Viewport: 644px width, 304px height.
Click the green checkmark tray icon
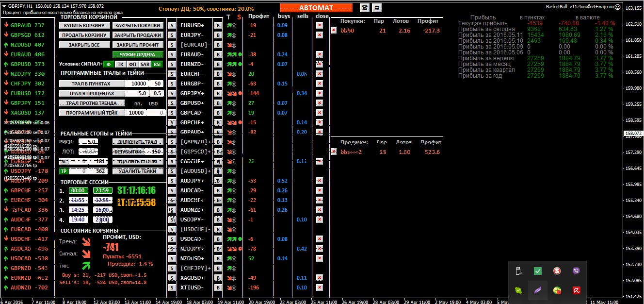click(538, 271)
